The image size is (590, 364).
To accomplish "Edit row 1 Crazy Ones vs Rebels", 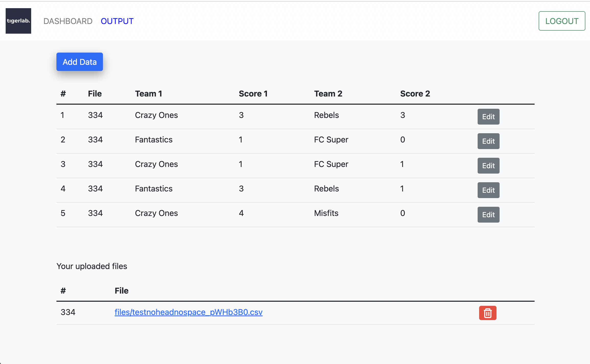I will 488,117.
